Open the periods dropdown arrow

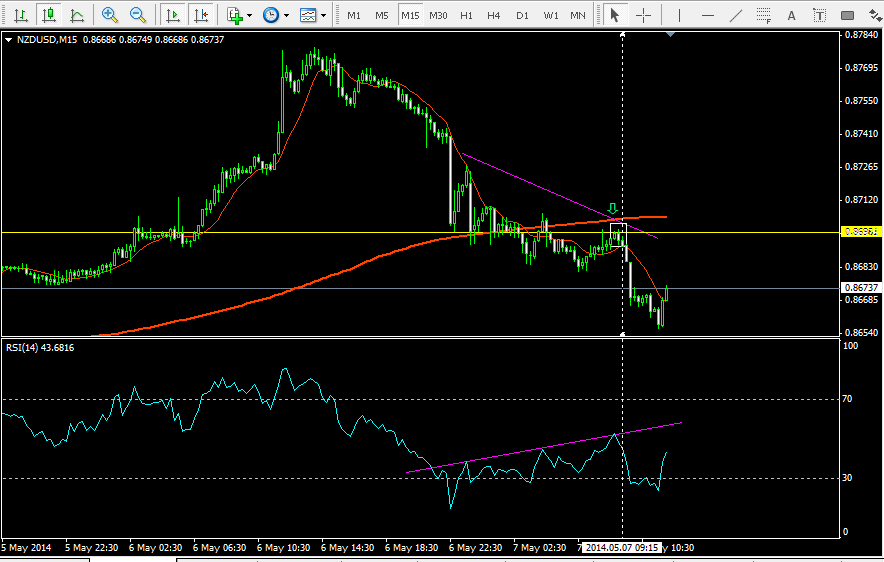point(286,15)
